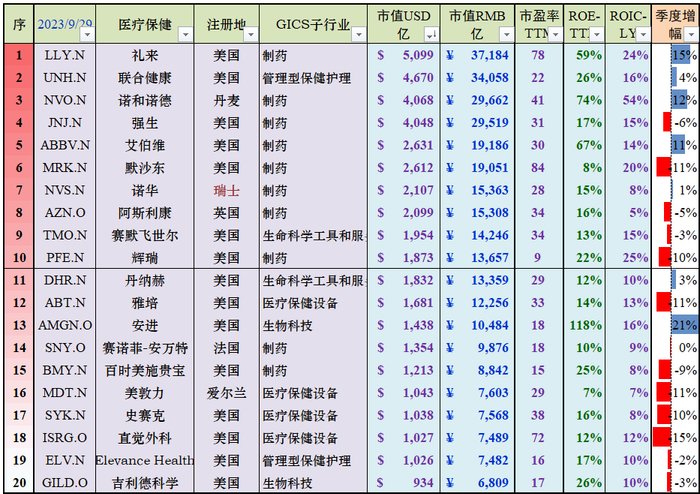
Task: Select the JNJ.N ticker cell
Action: [65, 123]
